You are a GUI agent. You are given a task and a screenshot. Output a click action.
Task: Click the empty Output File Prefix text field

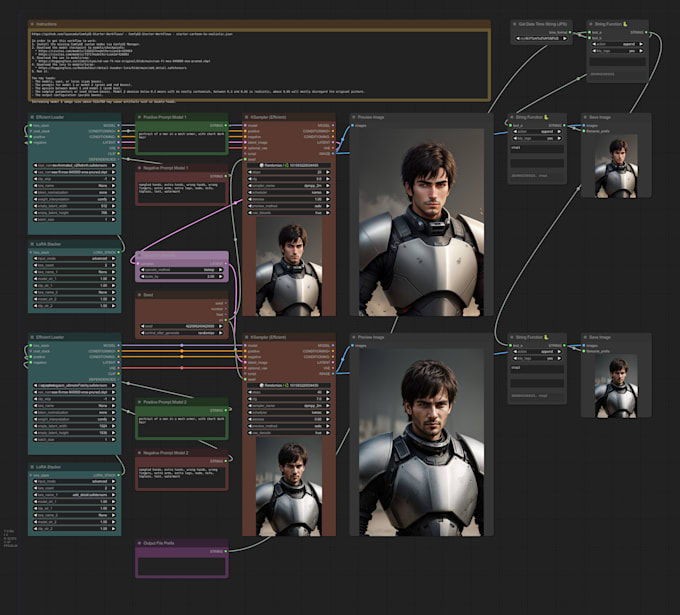182,566
